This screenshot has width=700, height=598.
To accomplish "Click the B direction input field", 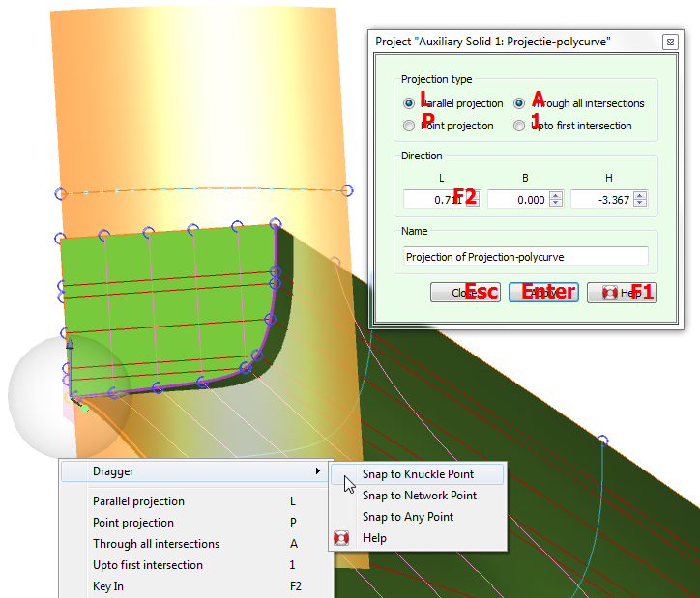I will pyautogui.click(x=516, y=198).
